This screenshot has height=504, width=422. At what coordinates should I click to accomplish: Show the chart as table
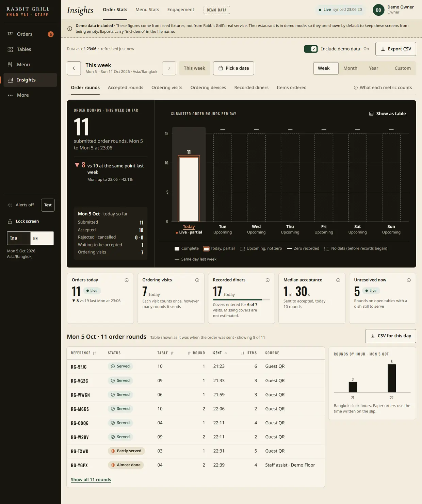(x=388, y=114)
